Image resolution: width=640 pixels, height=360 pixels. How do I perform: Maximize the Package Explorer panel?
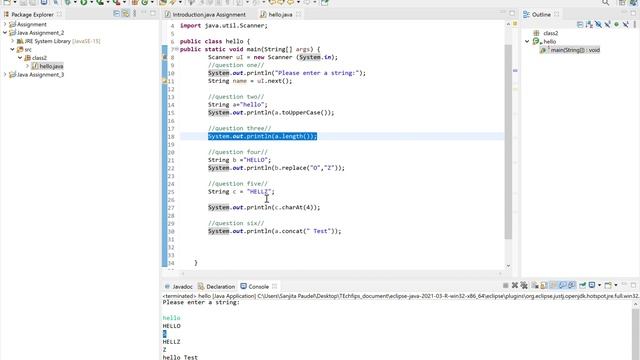(153, 13)
